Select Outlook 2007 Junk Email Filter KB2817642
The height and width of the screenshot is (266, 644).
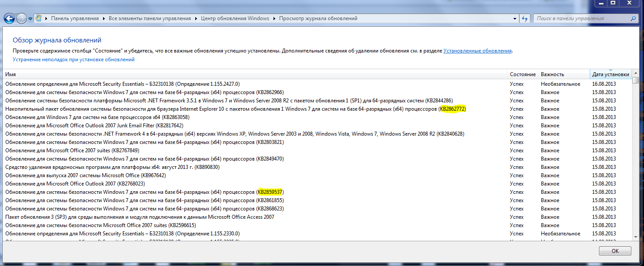[318, 126]
